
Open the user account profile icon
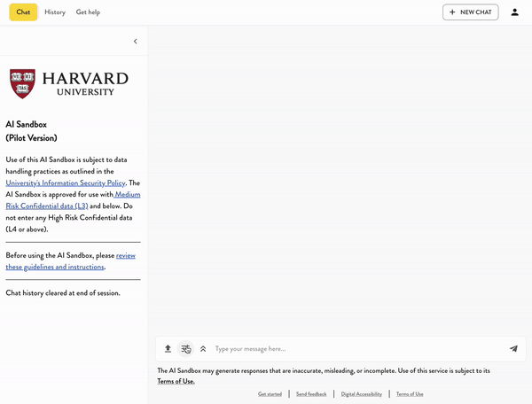point(514,12)
